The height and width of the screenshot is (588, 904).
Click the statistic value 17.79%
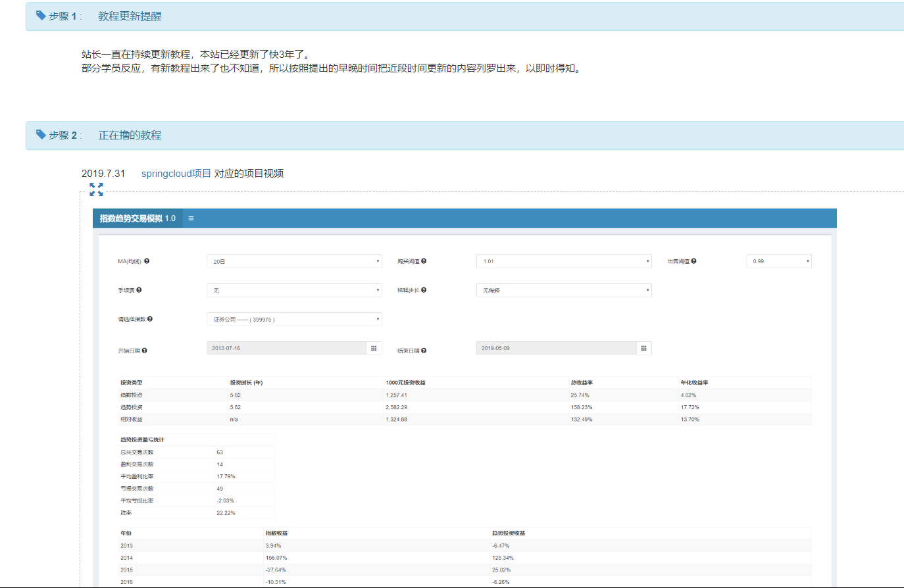226,476
